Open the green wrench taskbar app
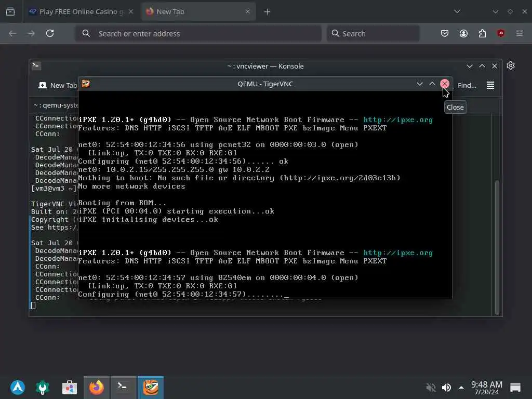This screenshot has width=532, height=399. (x=43, y=388)
